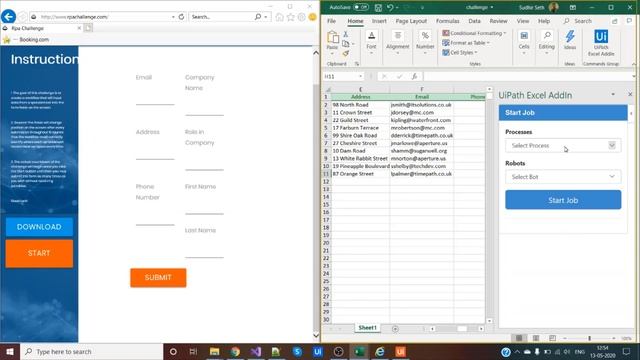Open the File menu in Excel
The width and height of the screenshot is (640, 360).
331,21
